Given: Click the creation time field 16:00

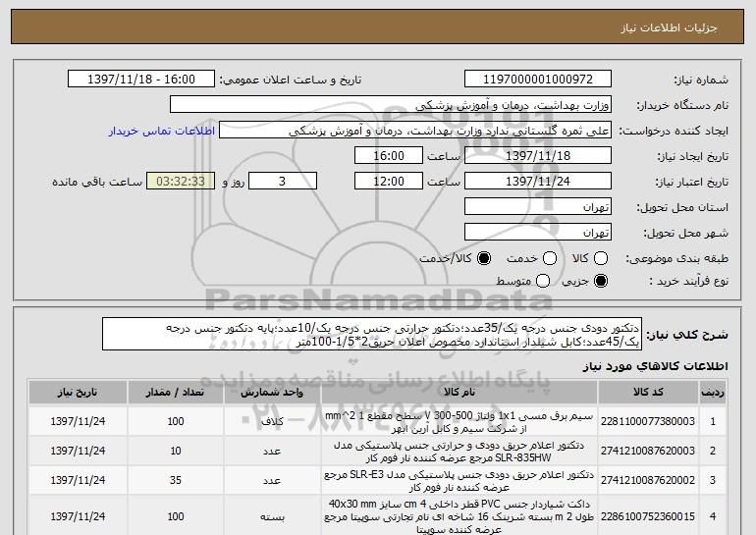Looking at the screenshot, I should click(x=389, y=156).
